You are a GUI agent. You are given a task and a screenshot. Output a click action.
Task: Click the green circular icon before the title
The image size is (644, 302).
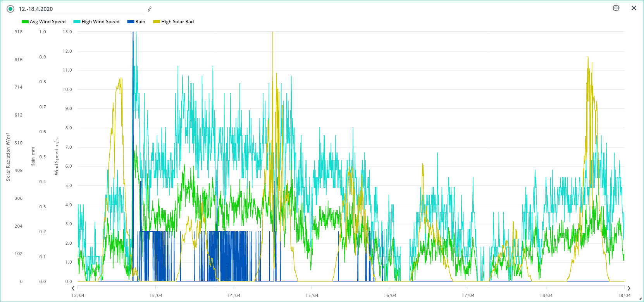10,9
